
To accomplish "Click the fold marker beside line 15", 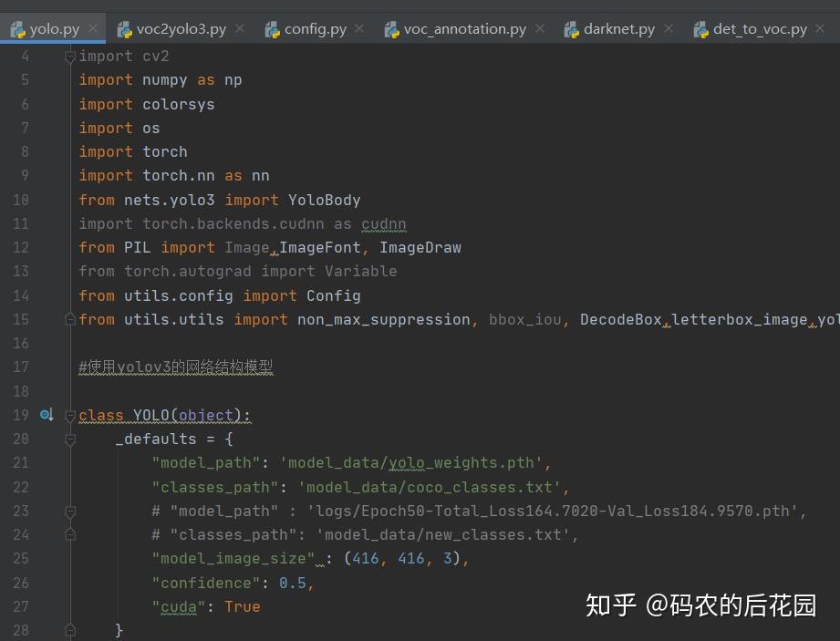I will (x=70, y=318).
